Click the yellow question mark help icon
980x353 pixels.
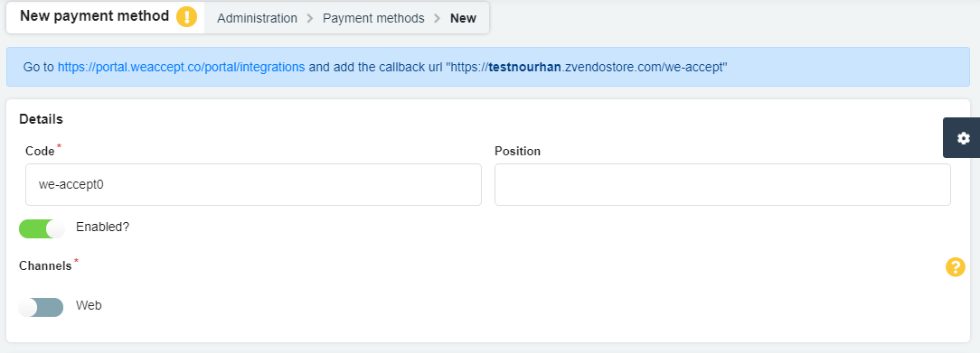coord(955,267)
